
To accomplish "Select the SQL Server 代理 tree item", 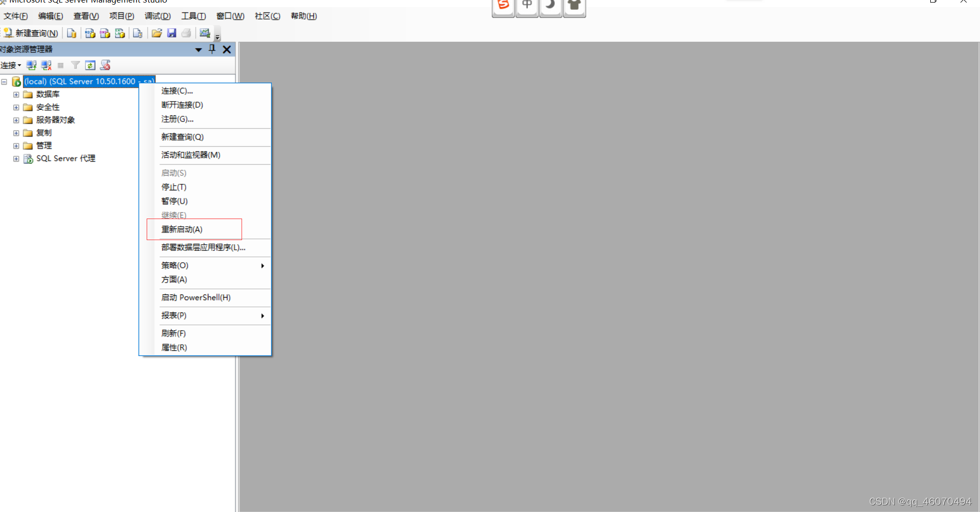I will pyautogui.click(x=66, y=159).
